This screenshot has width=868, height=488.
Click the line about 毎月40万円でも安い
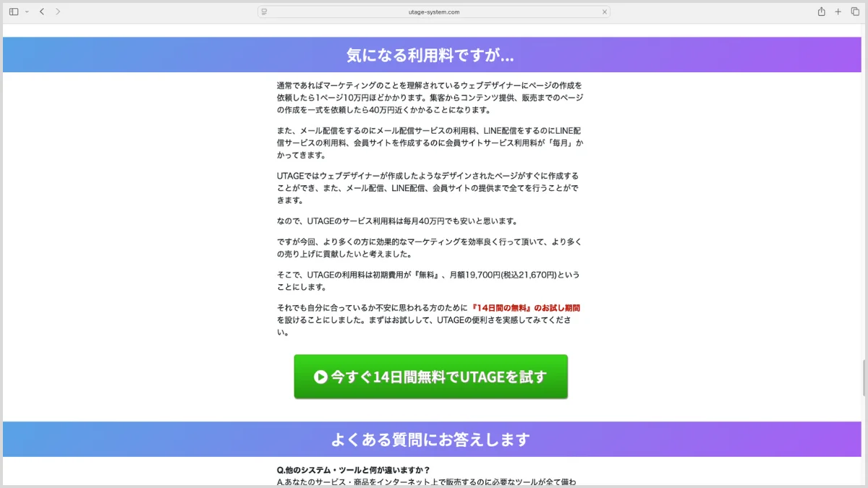[x=396, y=221]
